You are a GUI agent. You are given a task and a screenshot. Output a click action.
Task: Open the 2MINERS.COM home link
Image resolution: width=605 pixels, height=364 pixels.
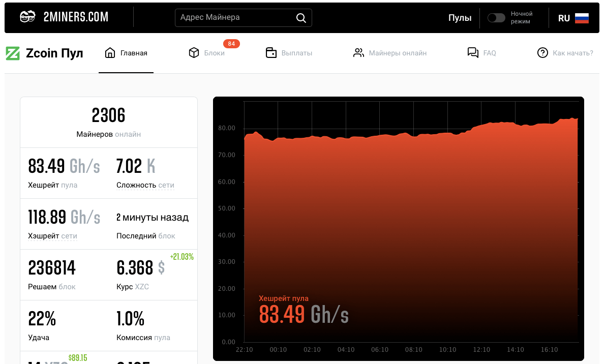click(x=76, y=17)
